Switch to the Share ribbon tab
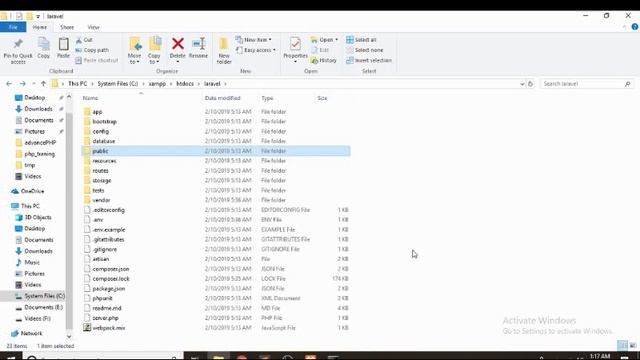The image size is (640, 360). [x=67, y=27]
